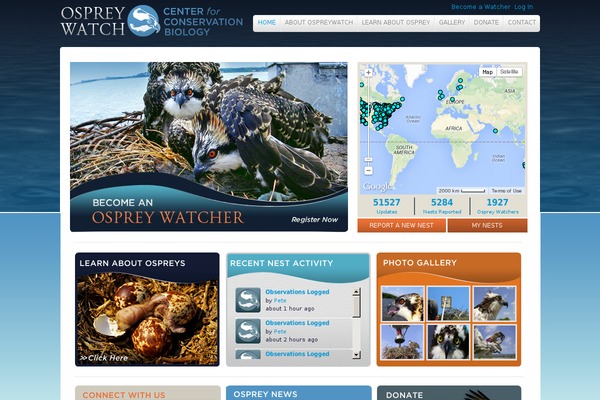Click the Photo Gallery heading
The height and width of the screenshot is (400, 600).
click(x=420, y=263)
